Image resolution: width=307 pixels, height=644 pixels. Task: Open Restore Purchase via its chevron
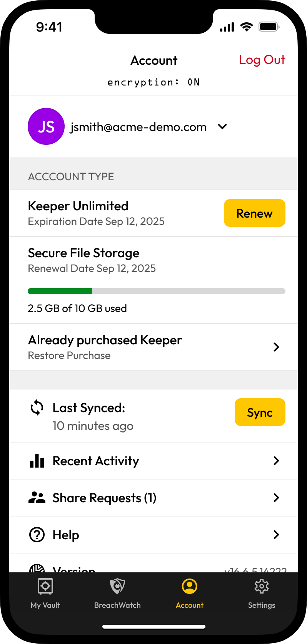pyautogui.click(x=276, y=347)
